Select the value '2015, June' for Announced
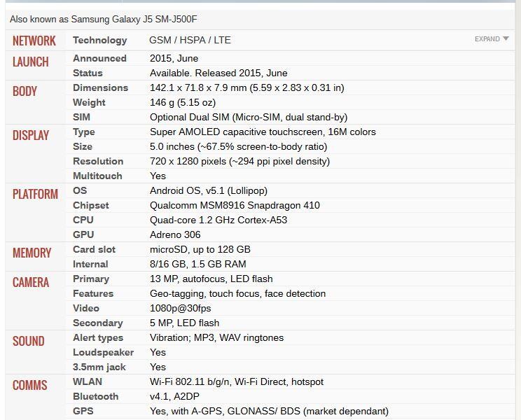Screen dimensions: 521x420 (174, 58)
